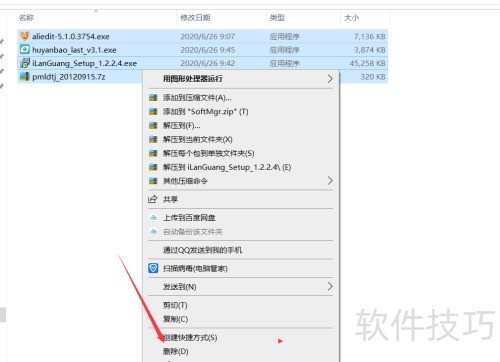Click the date 2020/6/26 9:07
Viewport: 500px width, 362px height.
(207, 36)
